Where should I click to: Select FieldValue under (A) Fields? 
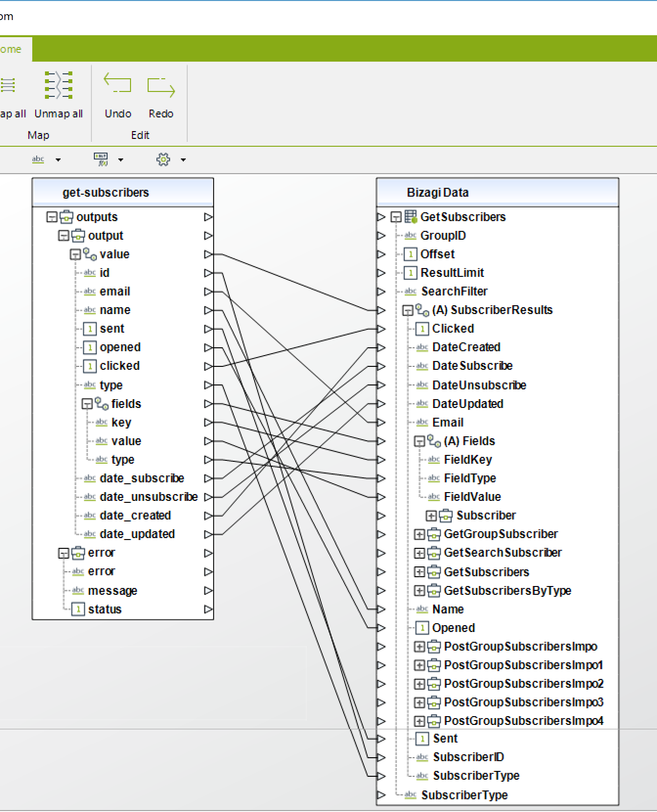point(472,497)
